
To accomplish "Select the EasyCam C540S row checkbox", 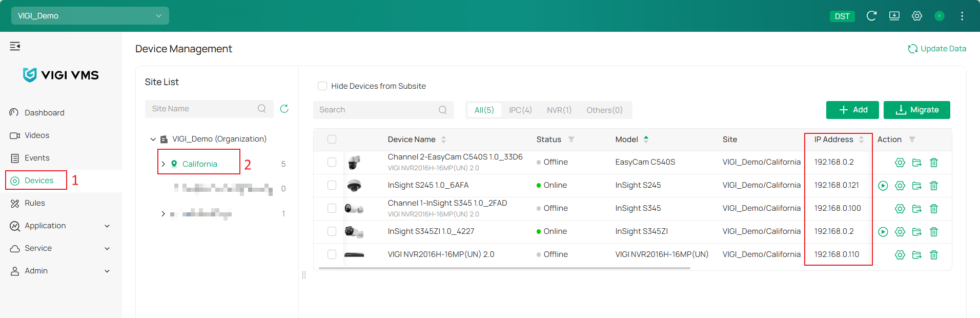I will coord(332,162).
